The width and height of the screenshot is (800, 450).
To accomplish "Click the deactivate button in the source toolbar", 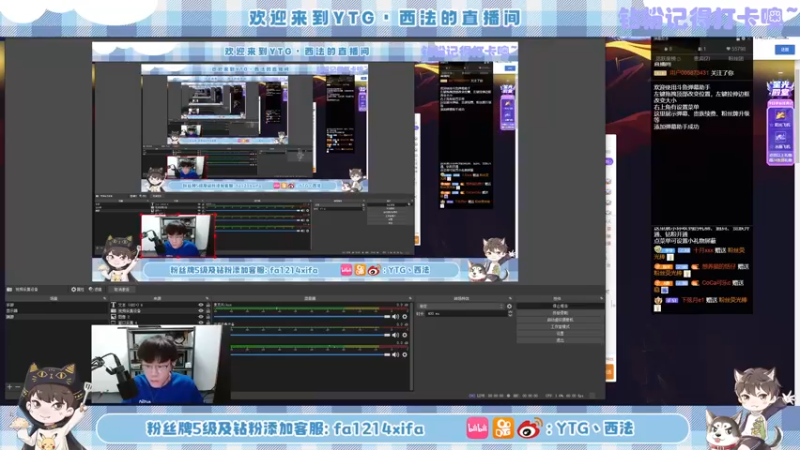I will click(121, 289).
